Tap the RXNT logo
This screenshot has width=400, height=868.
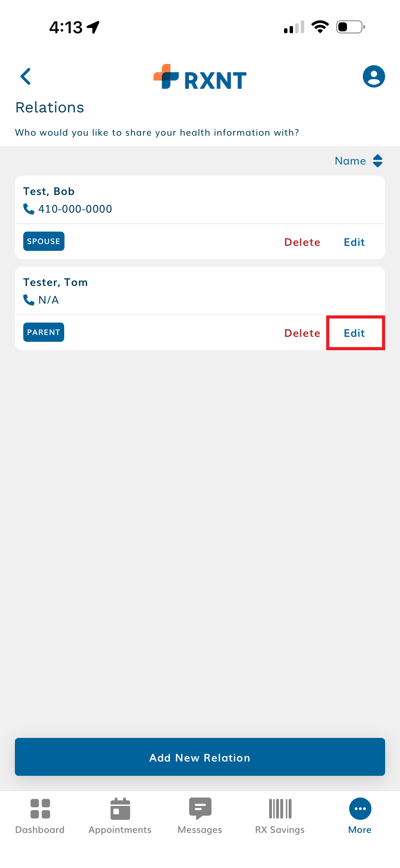tap(200, 77)
